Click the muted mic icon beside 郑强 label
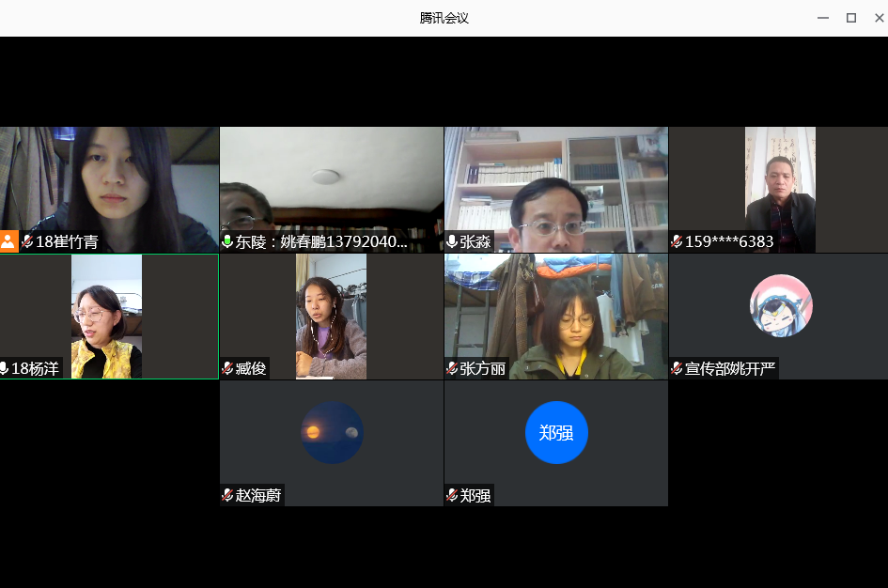Image resolution: width=888 pixels, height=588 pixels. pos(452,495)
